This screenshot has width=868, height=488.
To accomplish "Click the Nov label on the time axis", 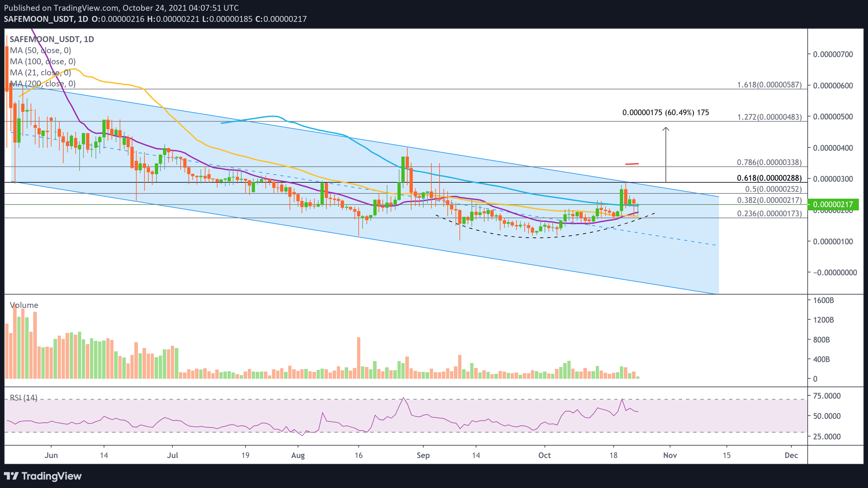I will [x=670, y=455].
